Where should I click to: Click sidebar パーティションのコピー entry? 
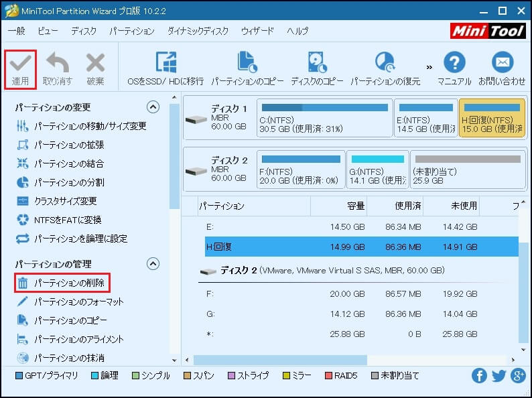pyautogui.click(x=62, y=320)
